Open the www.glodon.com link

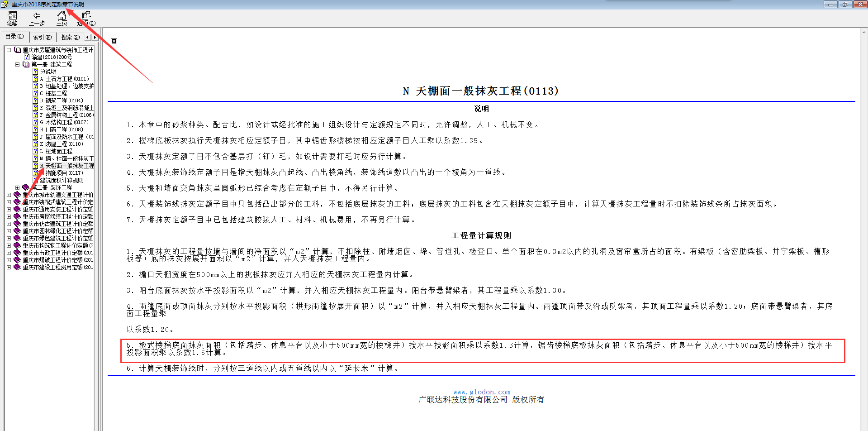click(482, 392)
